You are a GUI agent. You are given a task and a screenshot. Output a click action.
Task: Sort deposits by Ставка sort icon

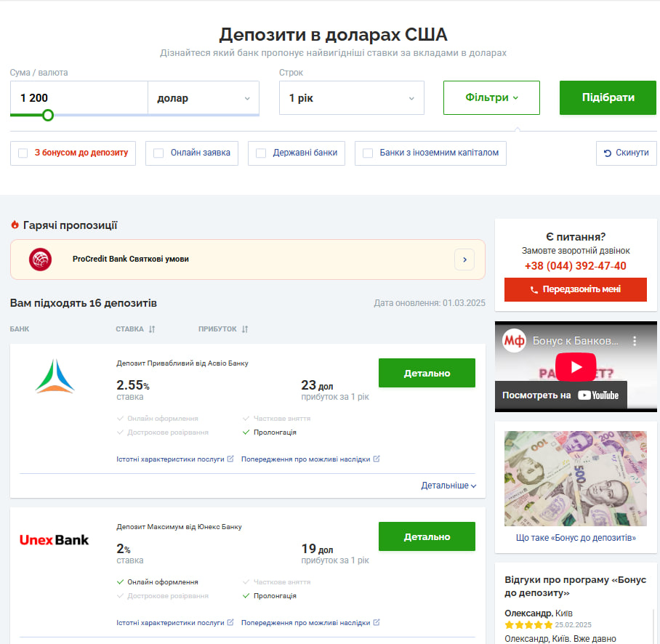coord(152,329)
